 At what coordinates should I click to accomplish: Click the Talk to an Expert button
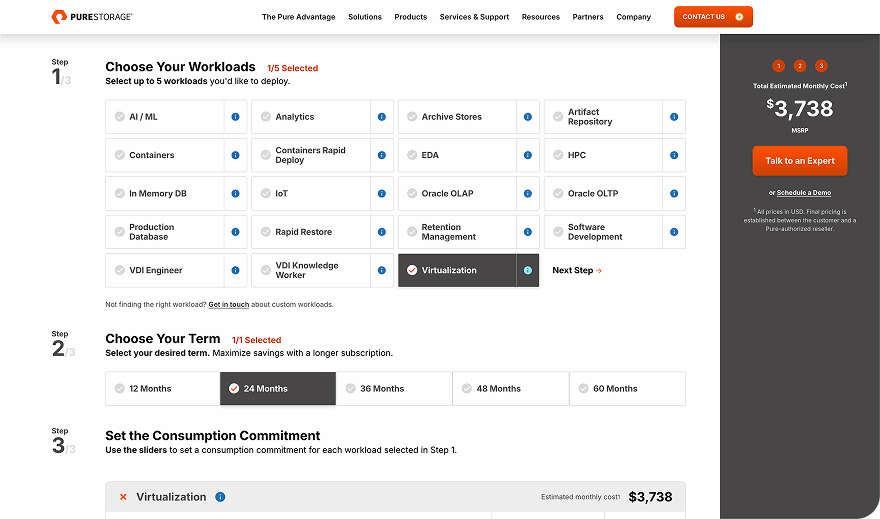tap(800, 161)
